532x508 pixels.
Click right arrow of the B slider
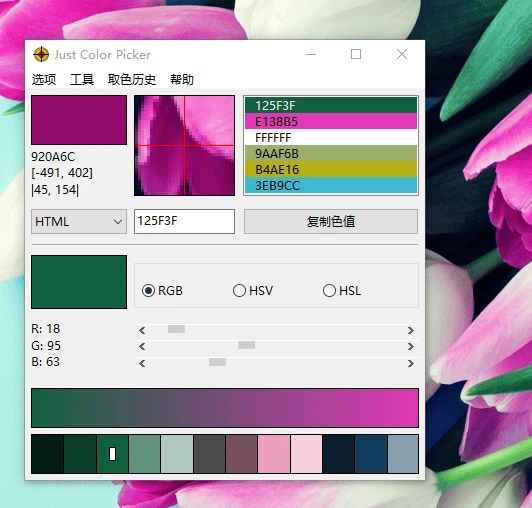point(411,363)
